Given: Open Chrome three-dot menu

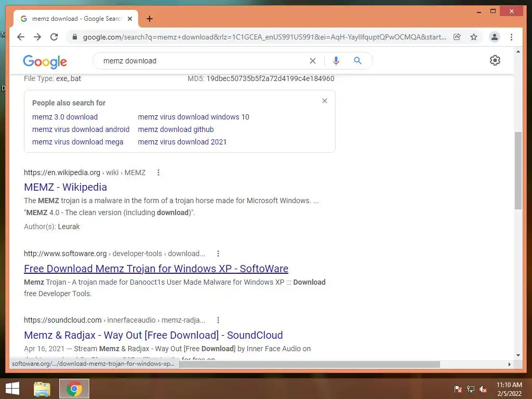Looking at the screenshot, I should (x=511, y=37).
